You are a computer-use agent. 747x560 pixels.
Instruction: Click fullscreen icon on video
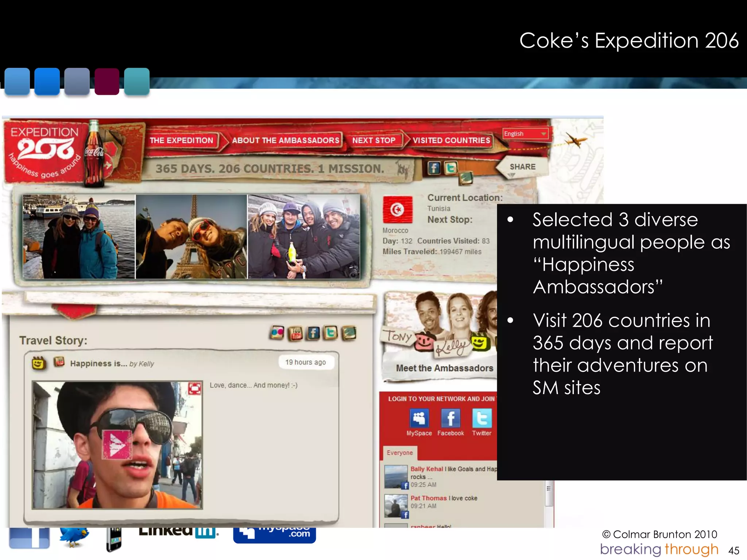(x=195, y=389)
